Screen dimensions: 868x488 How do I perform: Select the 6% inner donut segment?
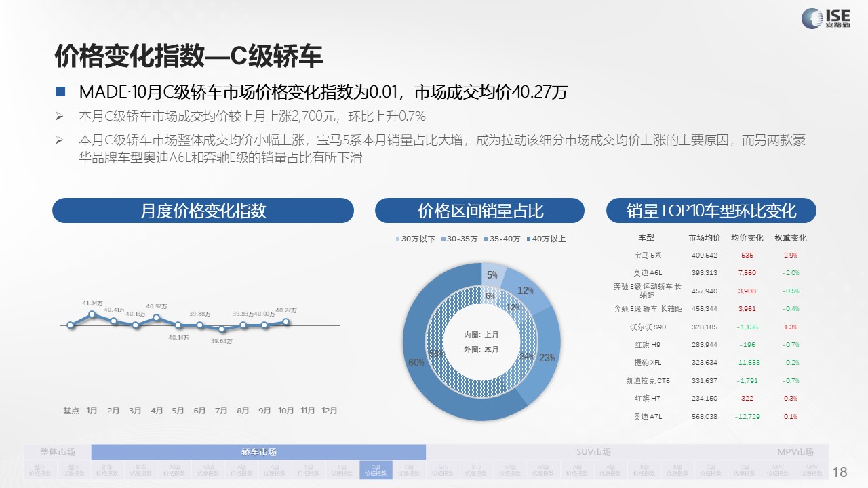click(490, 296)
